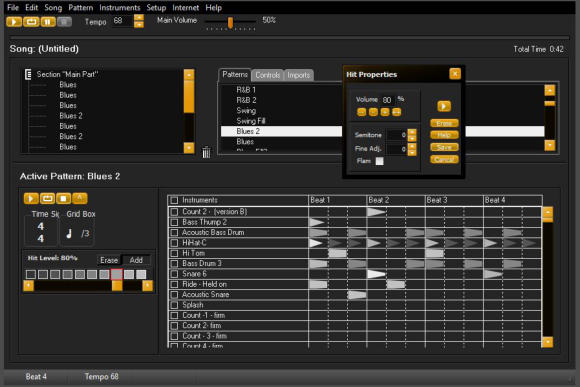Click the metronome button beside pattern stop
580x387 pixels.
click(80, 199)
